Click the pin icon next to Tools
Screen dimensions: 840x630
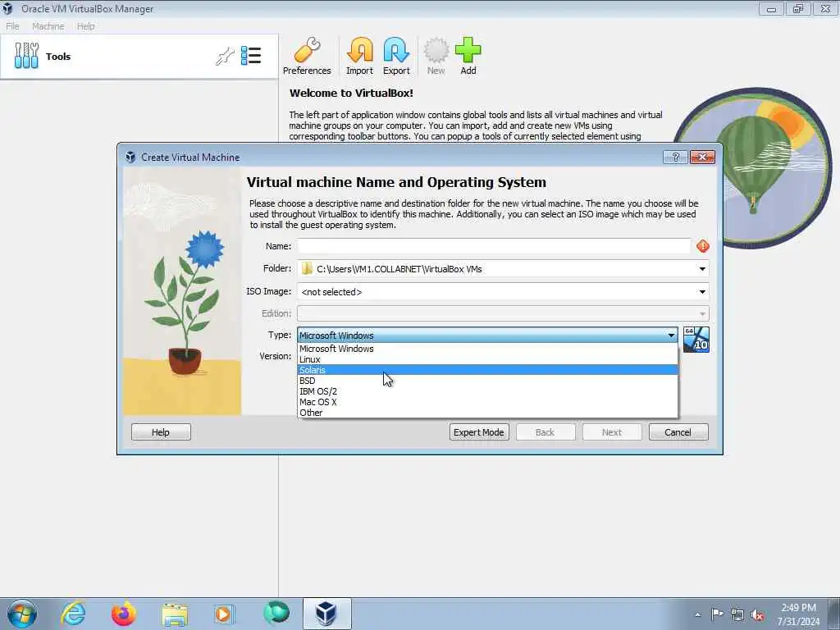225,56
